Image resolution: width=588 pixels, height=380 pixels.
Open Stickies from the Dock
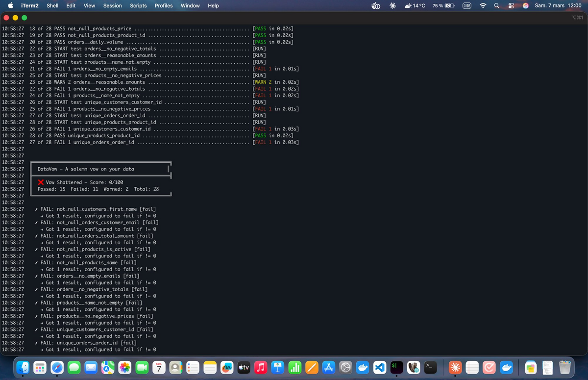(531, 367)
